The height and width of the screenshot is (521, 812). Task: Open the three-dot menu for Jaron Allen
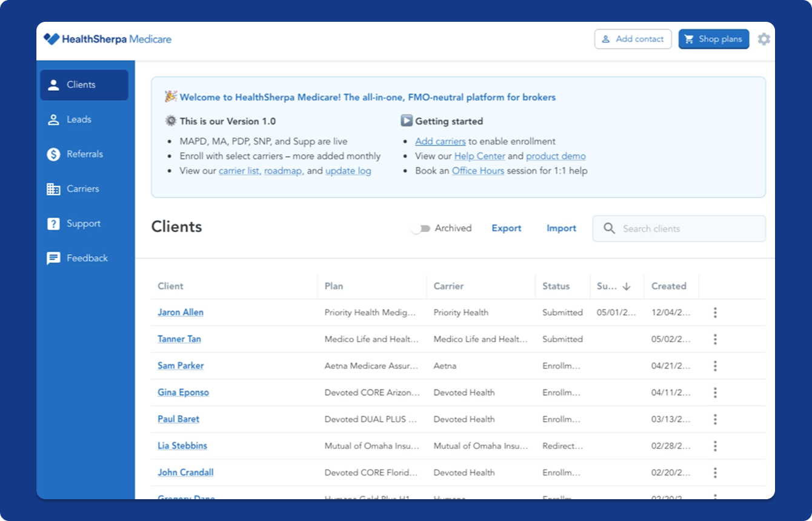tap(715, 313)
